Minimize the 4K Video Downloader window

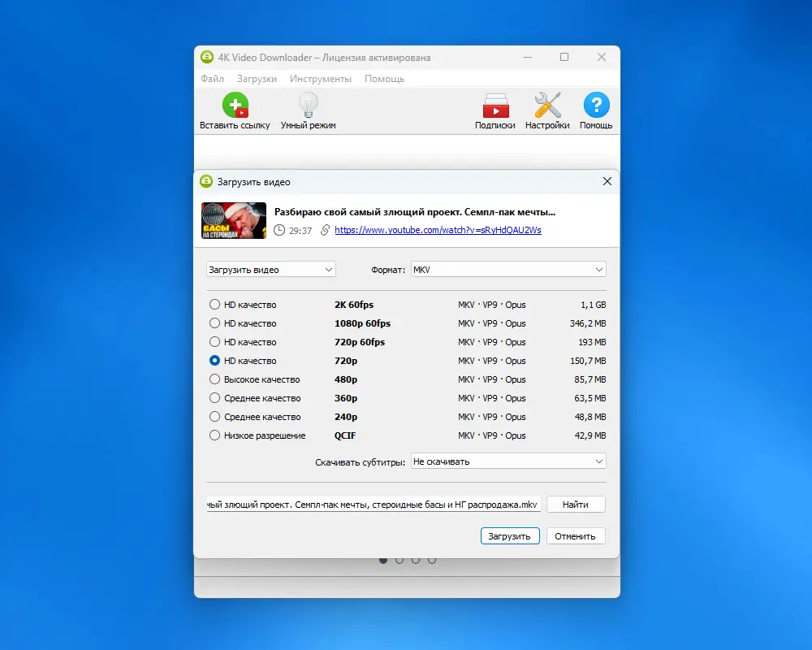click(528, 57)
